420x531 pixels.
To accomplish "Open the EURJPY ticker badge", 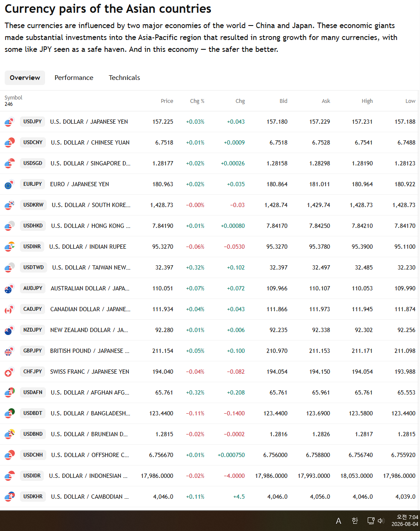I will coord(33,184).
